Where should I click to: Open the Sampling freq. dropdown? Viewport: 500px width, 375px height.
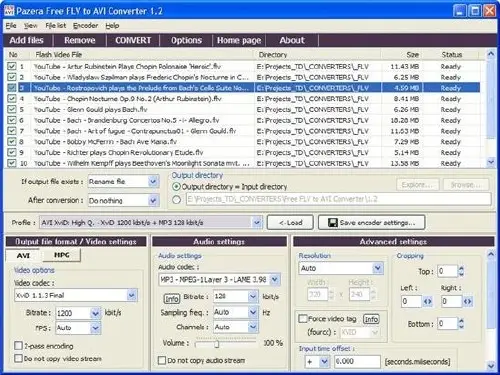253,312
